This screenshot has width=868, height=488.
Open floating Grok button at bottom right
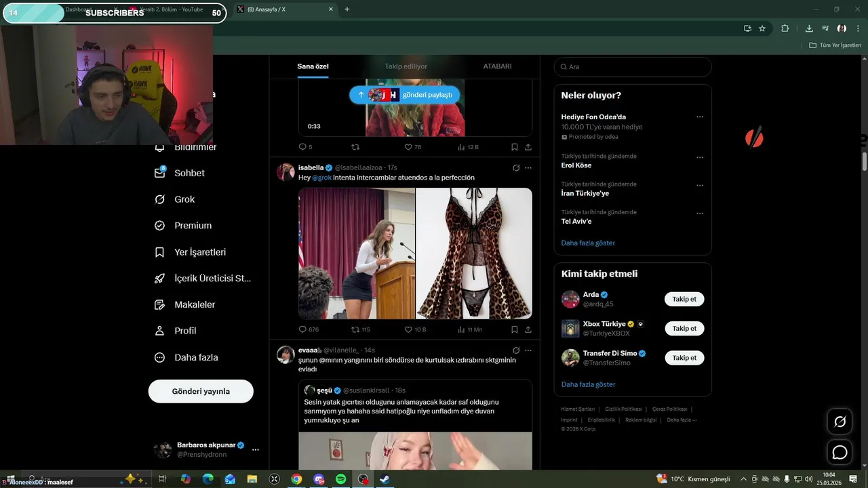pyautogui.click(x=840, y=422)
